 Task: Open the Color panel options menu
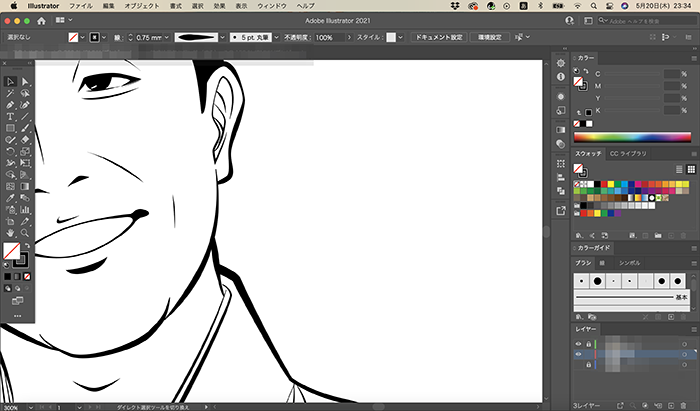pyautogui.click(x=694, y=58)
